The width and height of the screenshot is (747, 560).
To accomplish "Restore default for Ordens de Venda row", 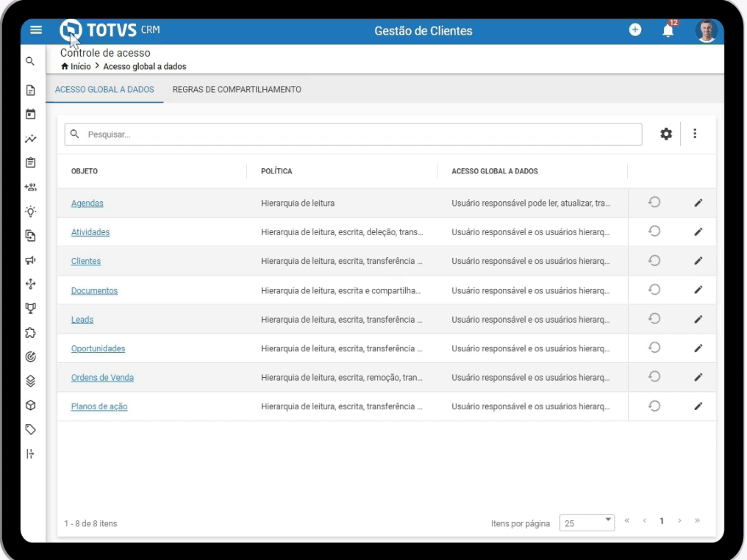I will (654, 377).
